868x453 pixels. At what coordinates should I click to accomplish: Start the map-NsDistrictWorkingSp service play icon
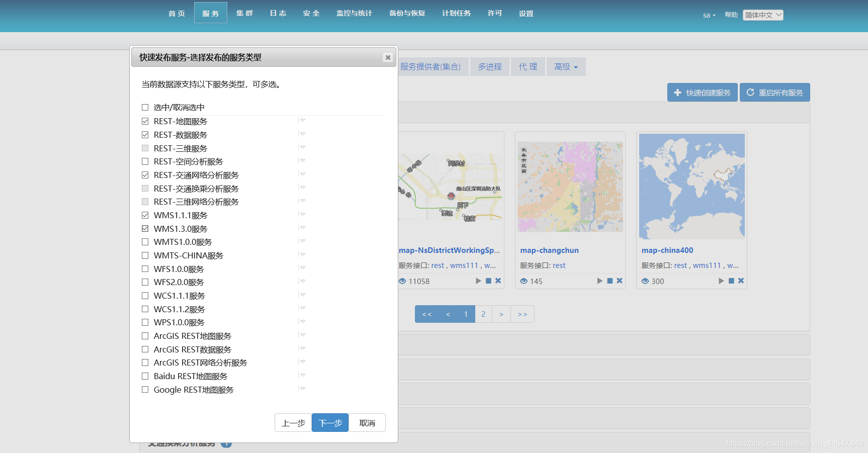pos(478,281)
